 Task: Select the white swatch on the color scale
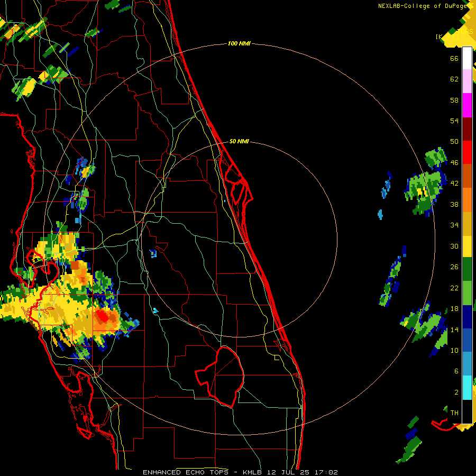click(x=467, y=58)
